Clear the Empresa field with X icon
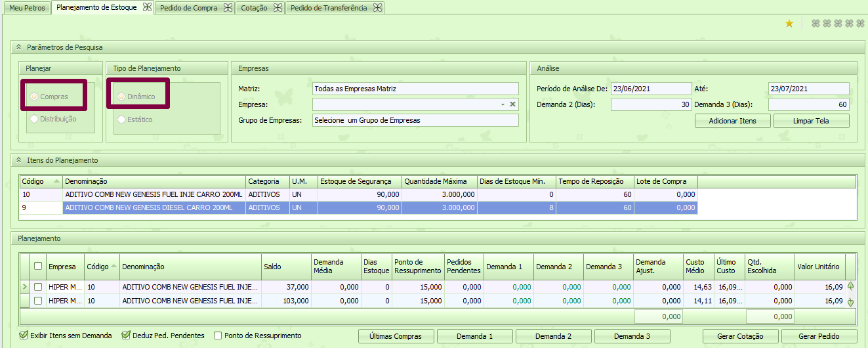 512,104
